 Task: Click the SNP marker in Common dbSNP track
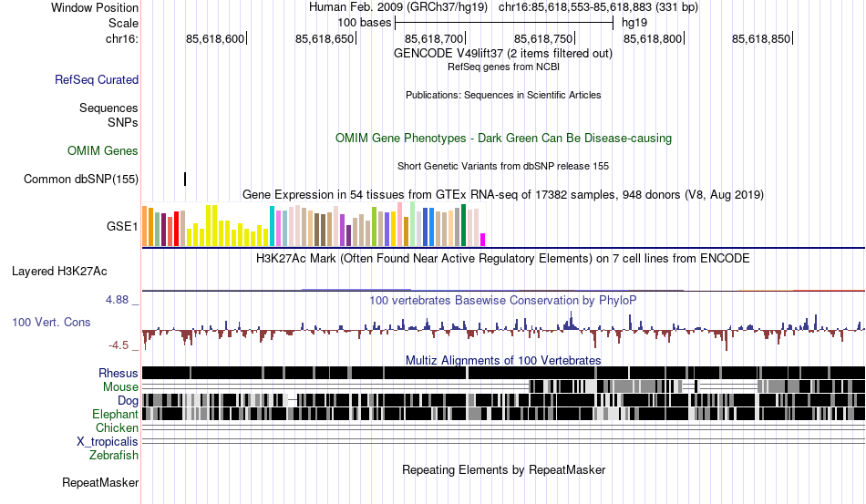click(185, 179)
